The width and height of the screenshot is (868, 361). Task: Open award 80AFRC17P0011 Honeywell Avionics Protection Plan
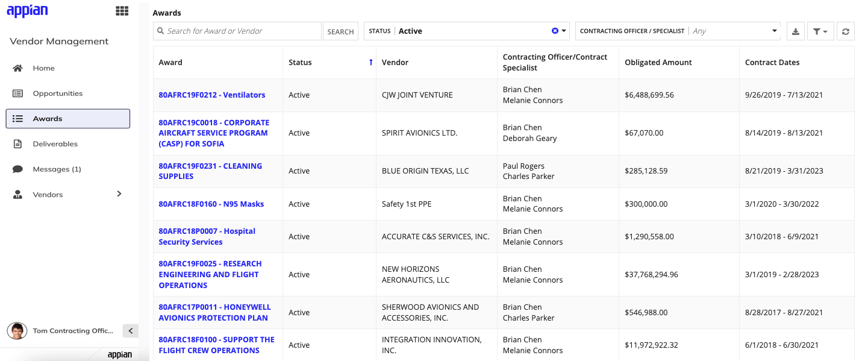click(214, 313)
